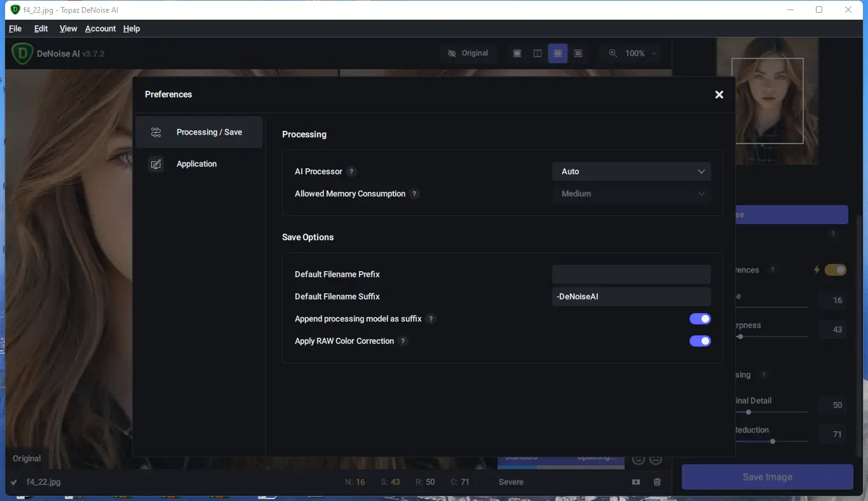This screenshot has width=868, height=501.
Task: Show help for Apply RAW Color Correction
Action: click(x=403, y=341)
